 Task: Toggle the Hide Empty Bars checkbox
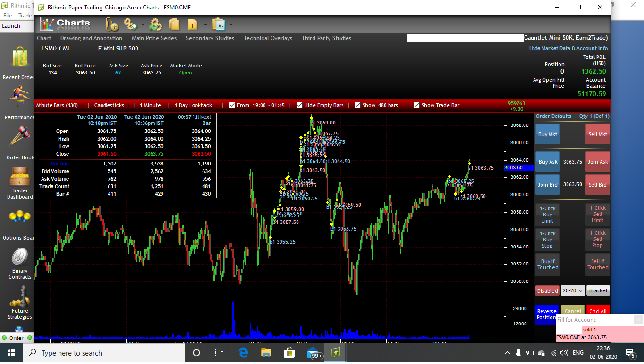(300, 105)
